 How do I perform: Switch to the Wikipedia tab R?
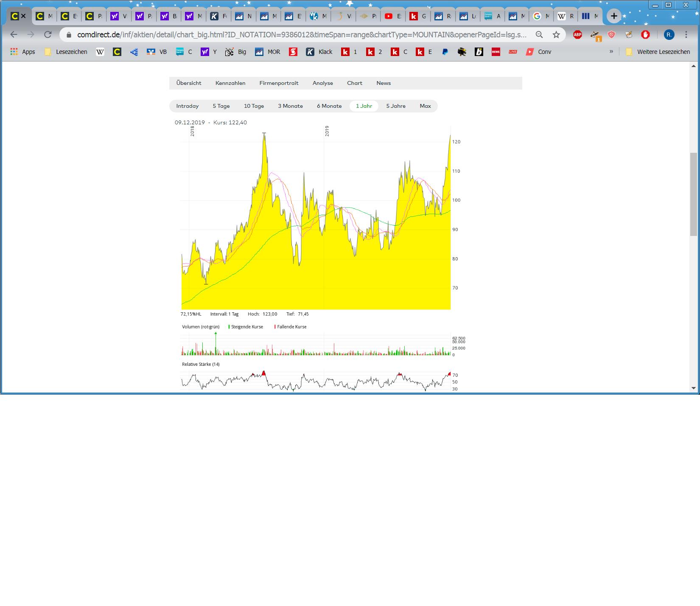pyautogui.click(x=566, y=16)
